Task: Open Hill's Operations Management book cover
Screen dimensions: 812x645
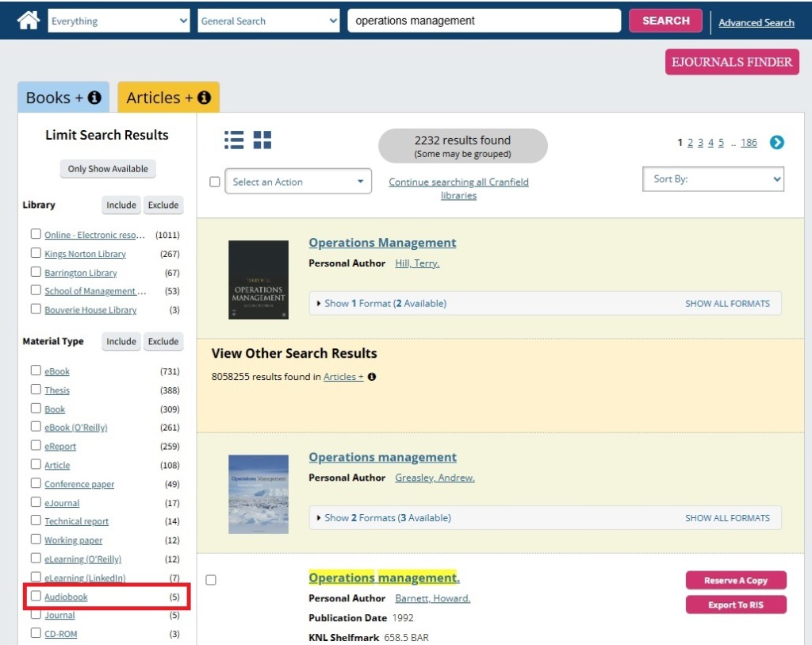Action: coord(258,279)
